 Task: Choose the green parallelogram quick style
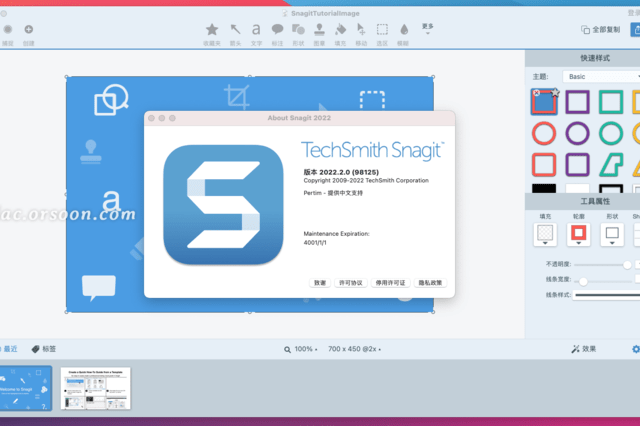tap(611, 165)
